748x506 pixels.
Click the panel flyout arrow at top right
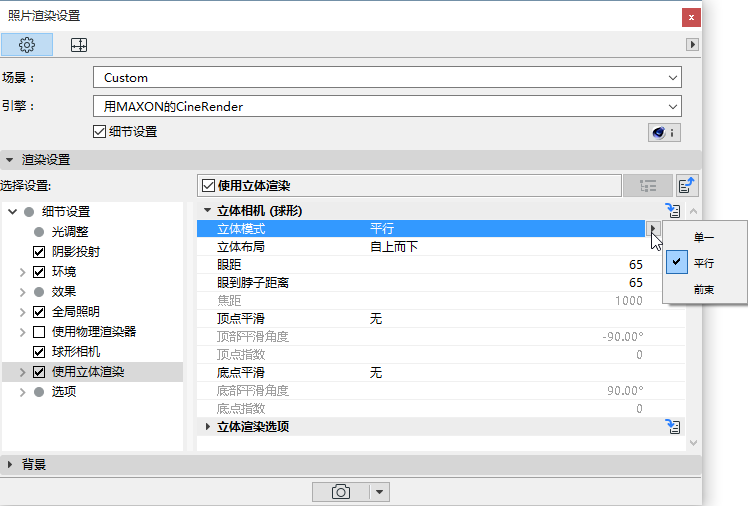point(692,44)
